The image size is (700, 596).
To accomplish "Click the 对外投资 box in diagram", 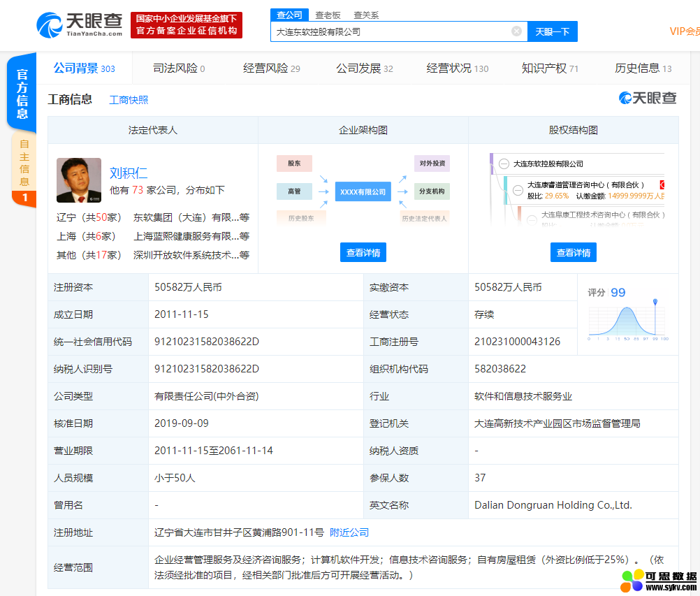I will click(x=431, y=163).
